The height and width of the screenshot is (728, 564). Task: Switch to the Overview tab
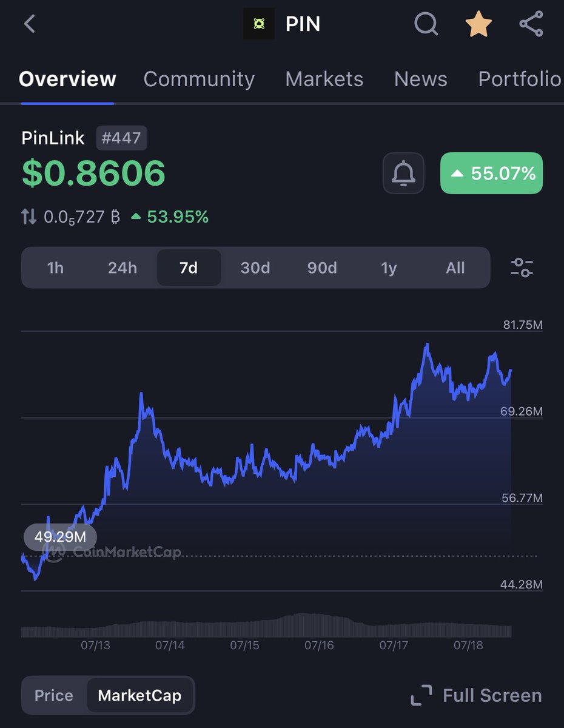click(x=67, y=79)
